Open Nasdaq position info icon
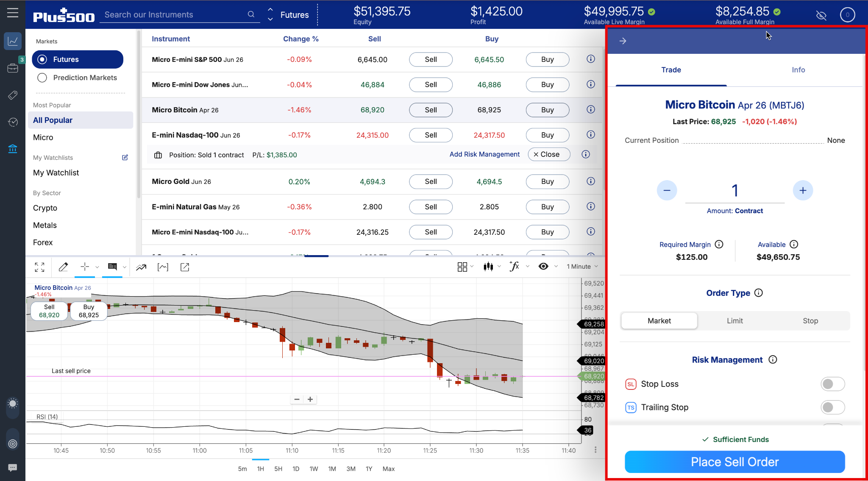Image resolution: width=868 pixels, height=481 pixels. pyautogui.click(x=586, y=154)
